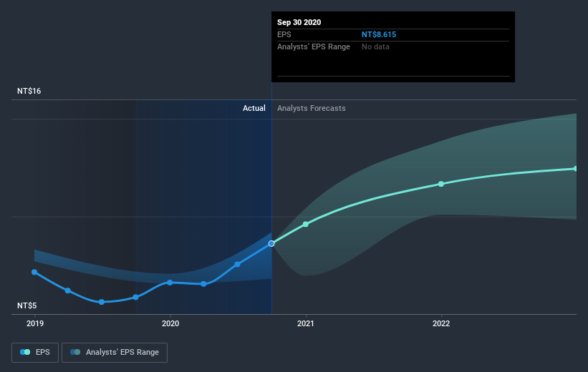
Task: Click the 2020 axis label
Action: point(170,323)
